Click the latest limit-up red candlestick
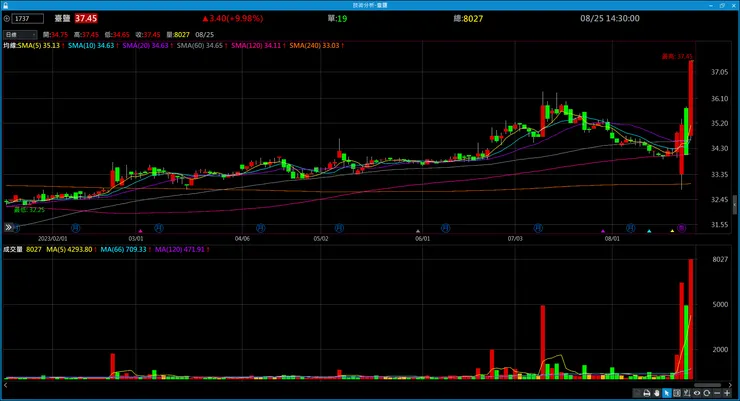The width and height of the screenshot is (740, 401). pyautogui.click(x=691, y=98)
